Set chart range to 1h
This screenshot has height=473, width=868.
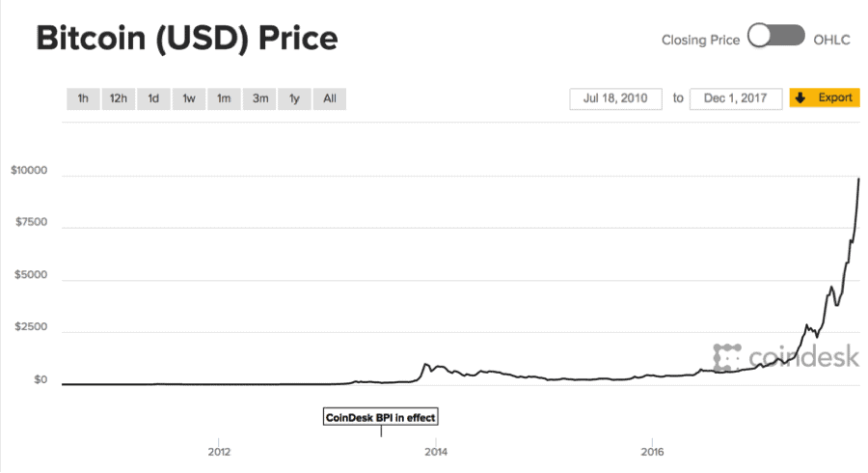[x=83, y=98]
